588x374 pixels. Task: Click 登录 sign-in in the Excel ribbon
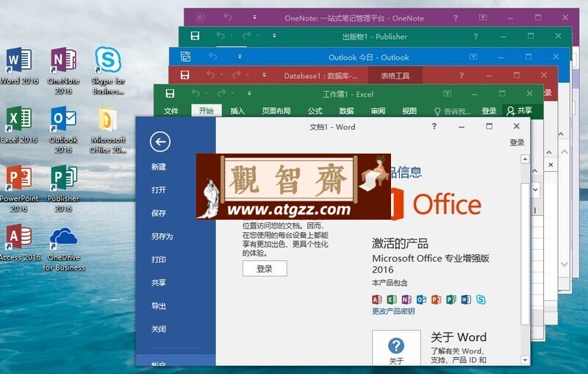pos(489,111)
